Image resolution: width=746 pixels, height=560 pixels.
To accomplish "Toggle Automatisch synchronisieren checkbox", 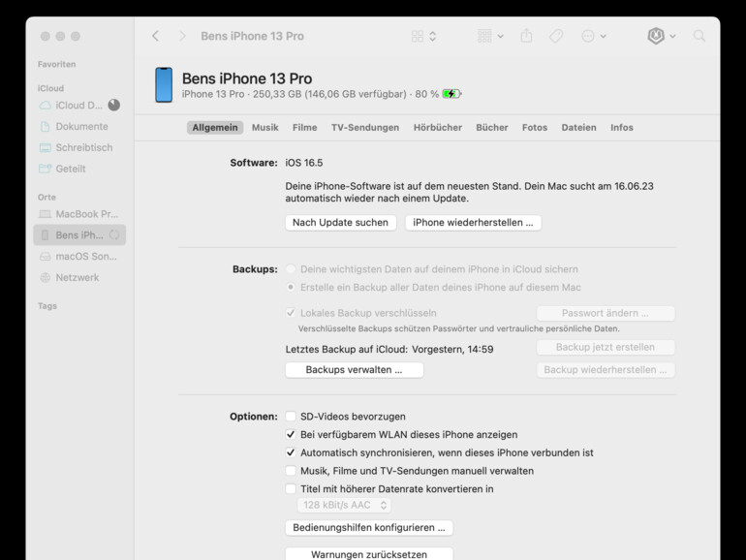I will [x=291, y=452].
